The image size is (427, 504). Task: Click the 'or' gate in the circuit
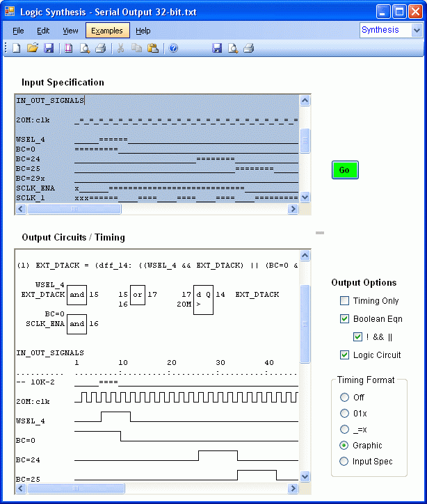(138, 295)
